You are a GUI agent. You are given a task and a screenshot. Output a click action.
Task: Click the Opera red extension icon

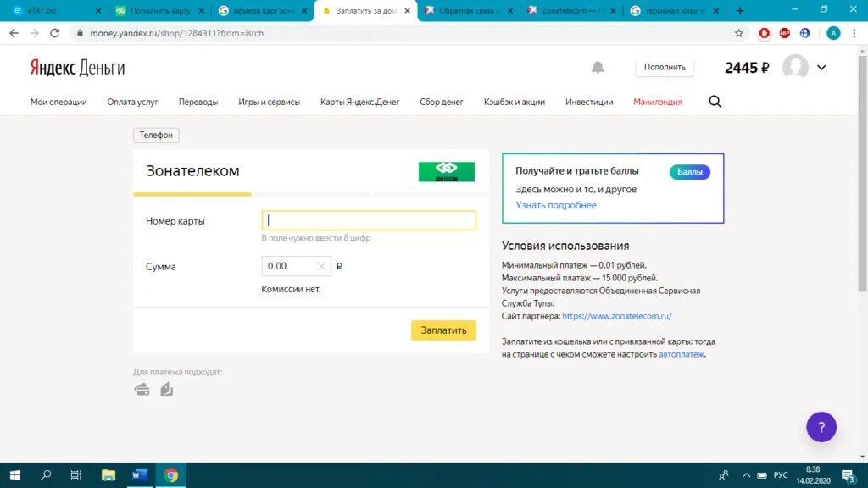tap(765, 33)
